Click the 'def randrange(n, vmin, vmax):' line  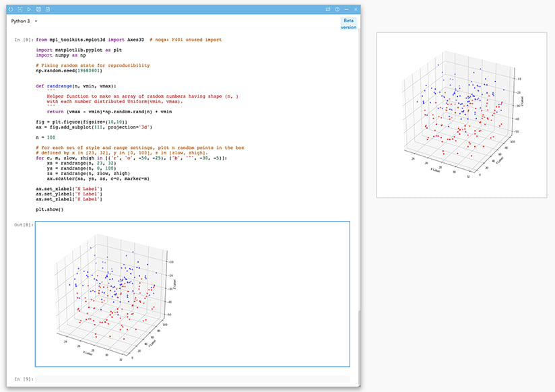(75, 86)
